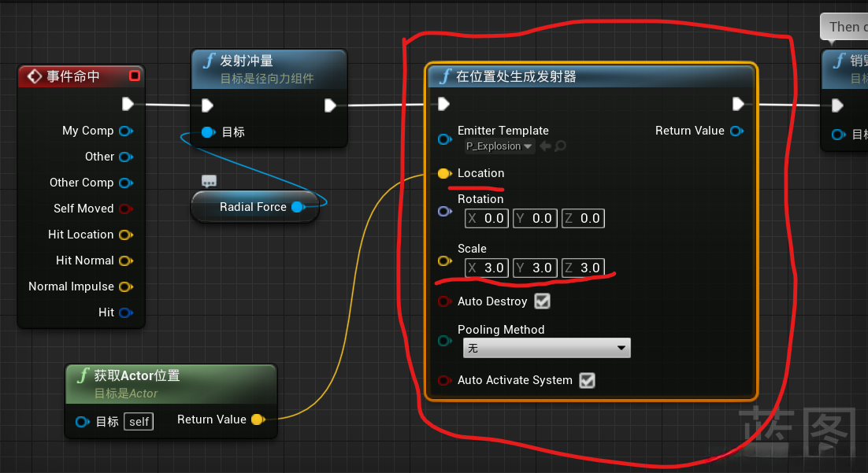
Task: Click the Rotation Y value field
Action: tap(535, 219)
